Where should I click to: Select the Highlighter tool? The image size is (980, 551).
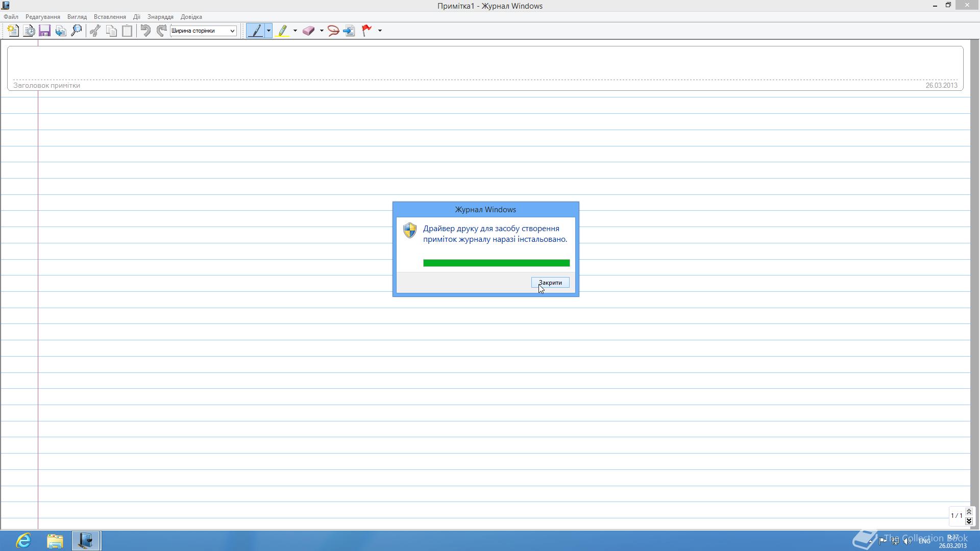coord(282,31)
